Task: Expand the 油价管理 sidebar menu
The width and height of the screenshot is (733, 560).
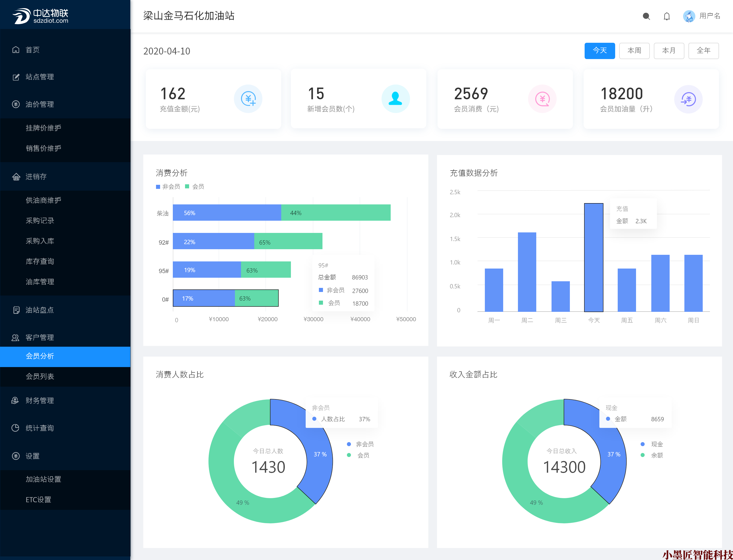Action: 39,104
